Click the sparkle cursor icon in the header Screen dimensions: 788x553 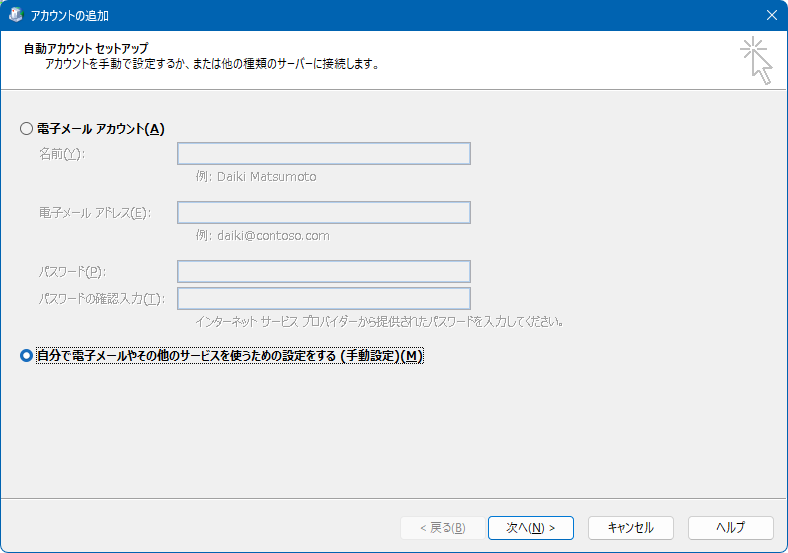coord(757,61)
